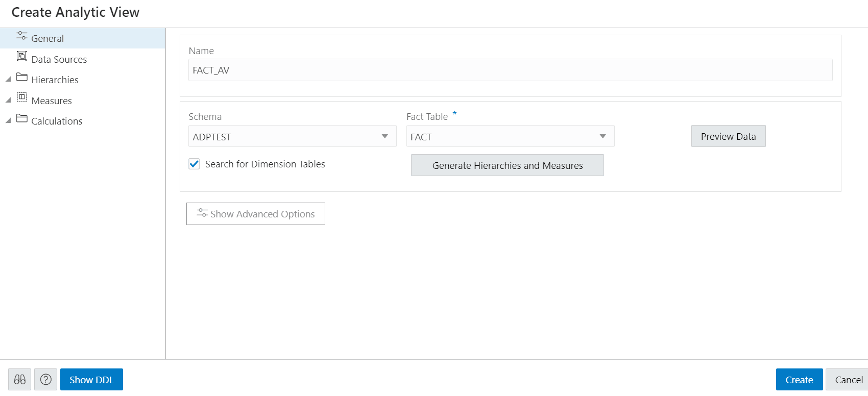868x396 pixels.
Task: Click the binoculars search icon
Action: (x=19, y=380)
